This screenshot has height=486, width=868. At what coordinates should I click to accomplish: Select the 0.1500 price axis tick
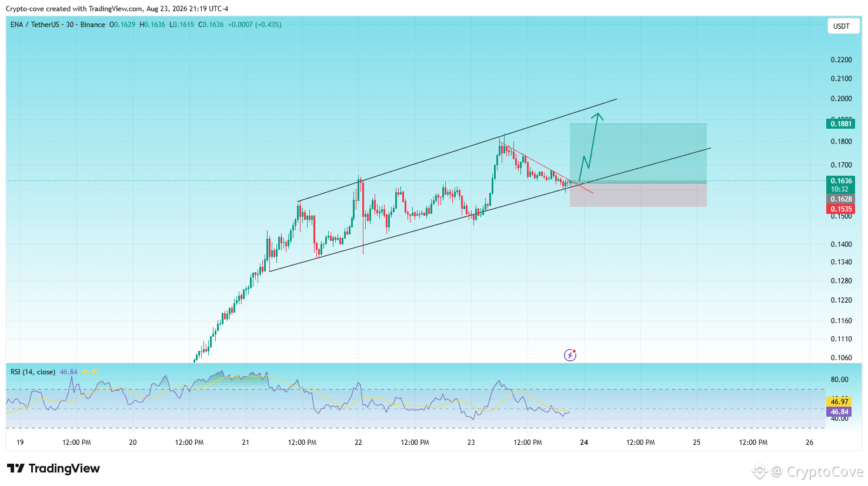point(841,216)
